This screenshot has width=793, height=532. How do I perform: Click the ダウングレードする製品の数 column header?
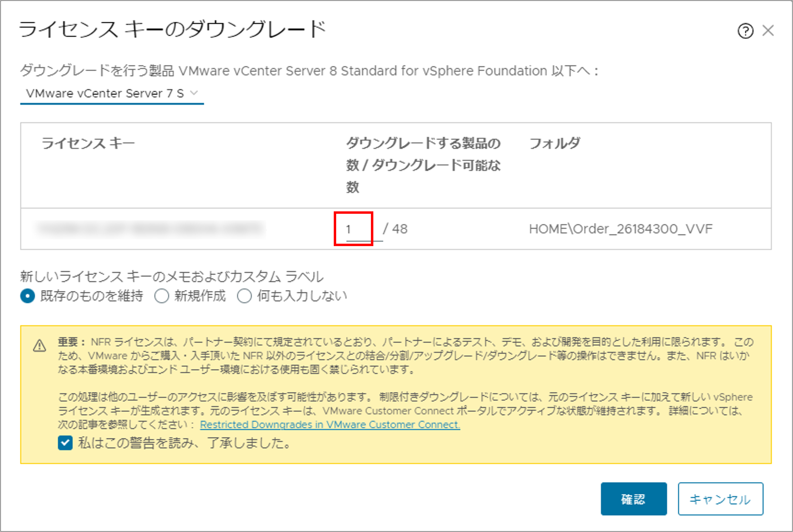[x=423, y=165]
